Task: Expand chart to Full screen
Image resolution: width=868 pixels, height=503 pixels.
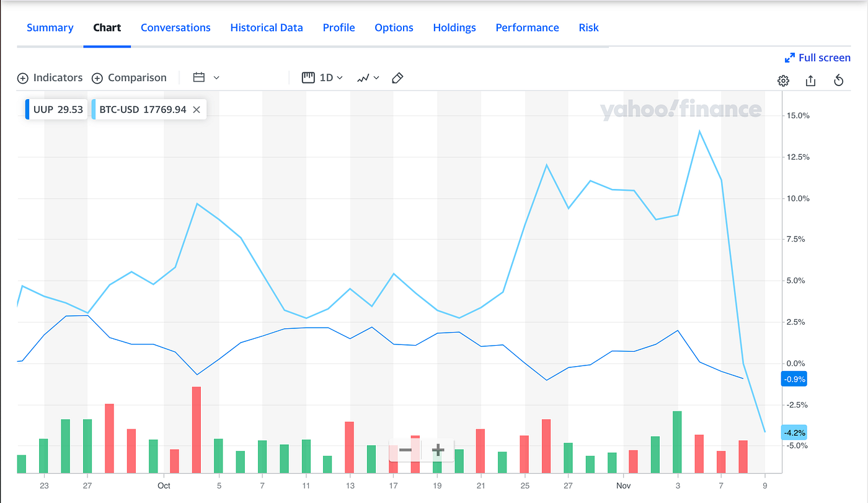Action: pyautogui.click(x=818, y=58)
